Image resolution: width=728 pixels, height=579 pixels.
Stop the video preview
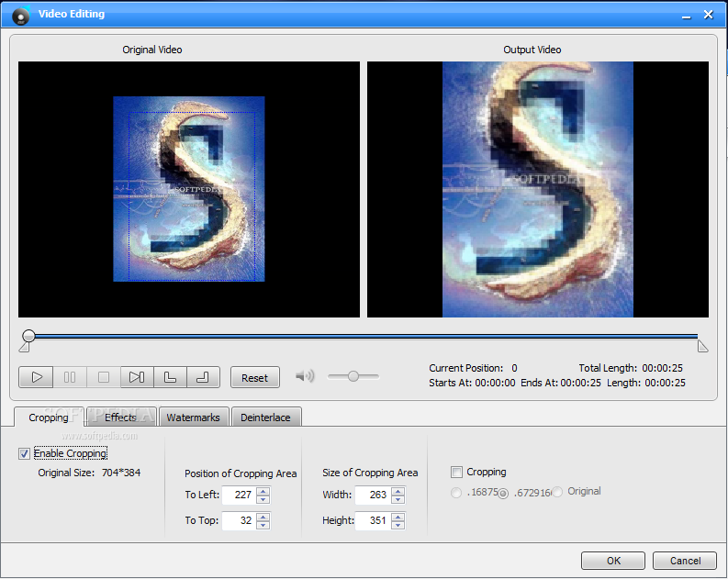pos(104,377)
